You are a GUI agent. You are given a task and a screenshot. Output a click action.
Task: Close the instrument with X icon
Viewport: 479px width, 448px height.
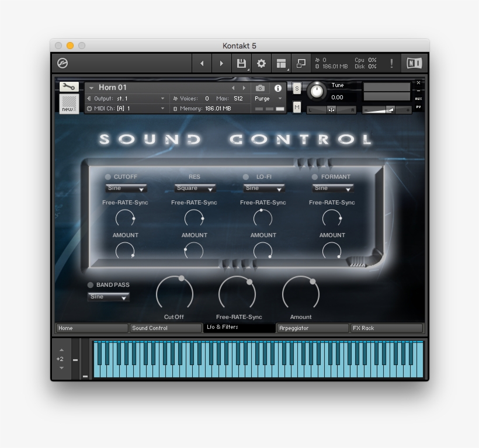418,83
